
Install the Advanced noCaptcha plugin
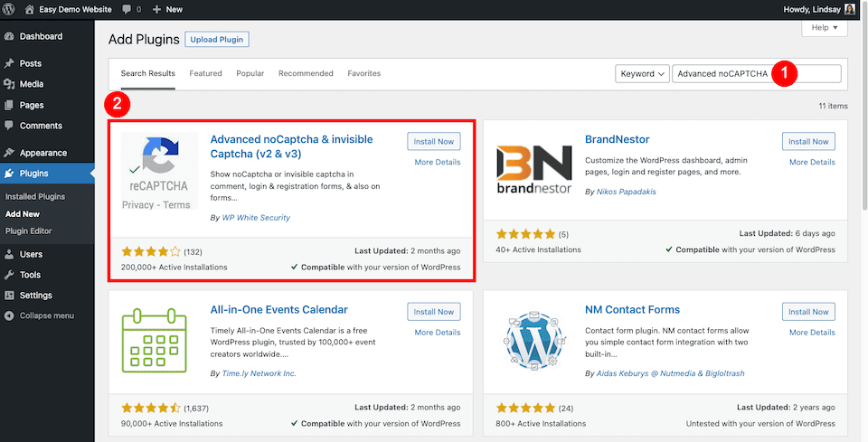coord(433,142)
